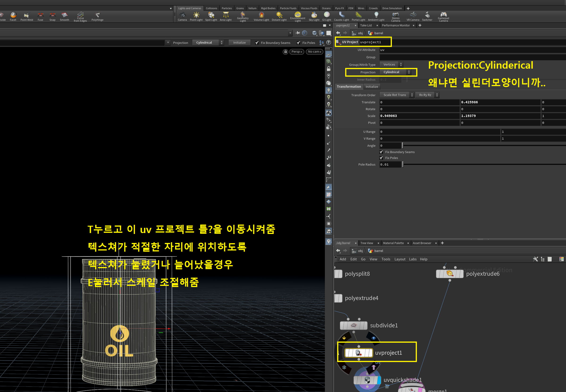Select the Fuse shelf tool
This screenshot has height=392, width=566.
pyautogui.click(x=40, y=16)
